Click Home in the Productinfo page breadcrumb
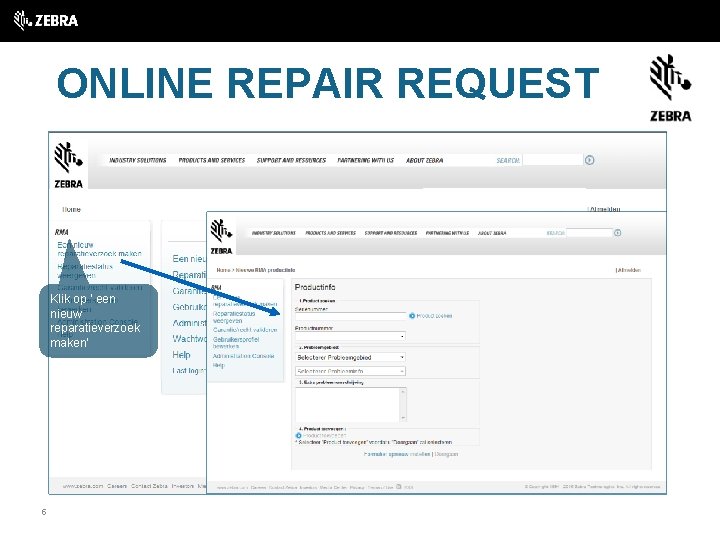This screenshot has height=540, width=720. (x=223, y=270)
